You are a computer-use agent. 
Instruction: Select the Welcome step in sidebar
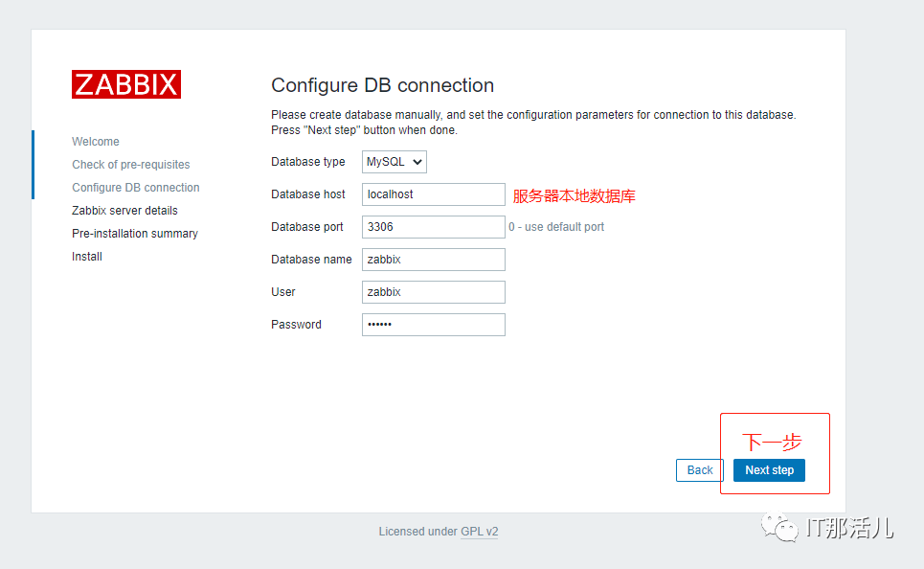pos(96,142)
